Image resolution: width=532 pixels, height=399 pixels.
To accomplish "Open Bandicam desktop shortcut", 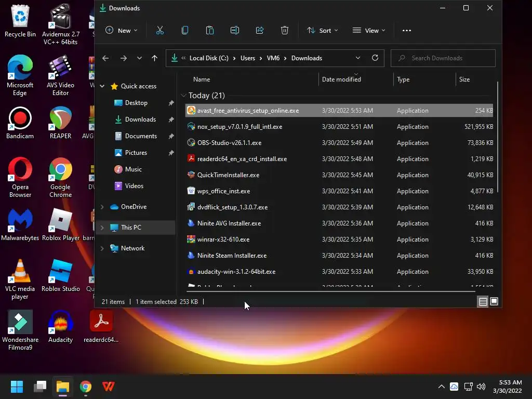I will tap(20, 123).
